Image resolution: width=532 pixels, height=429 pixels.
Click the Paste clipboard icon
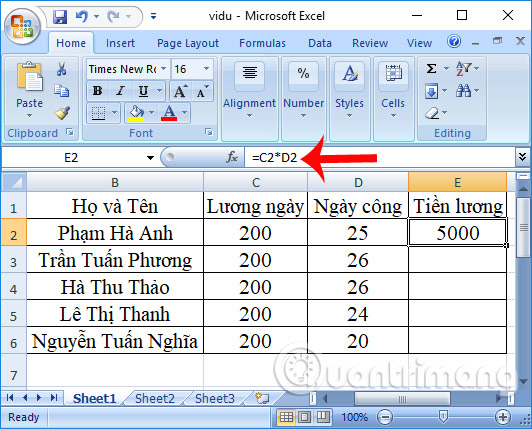pos(30,77)
